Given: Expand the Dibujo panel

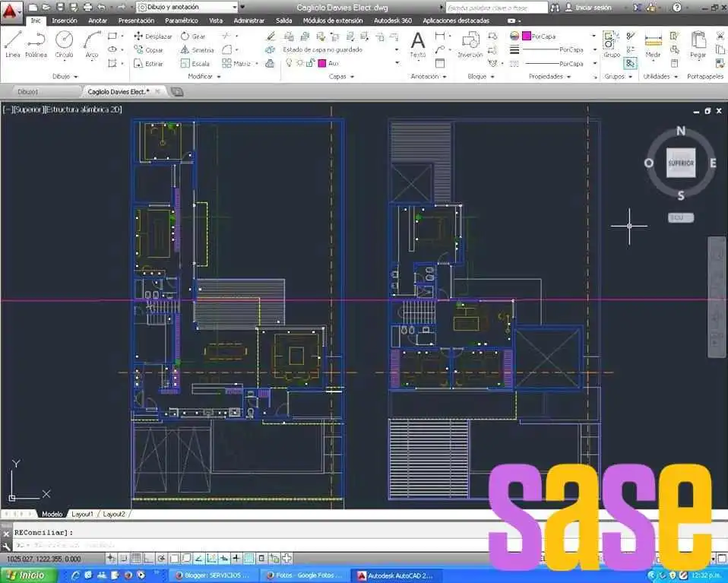Looking at the screenshot, I should click(65, 76).
